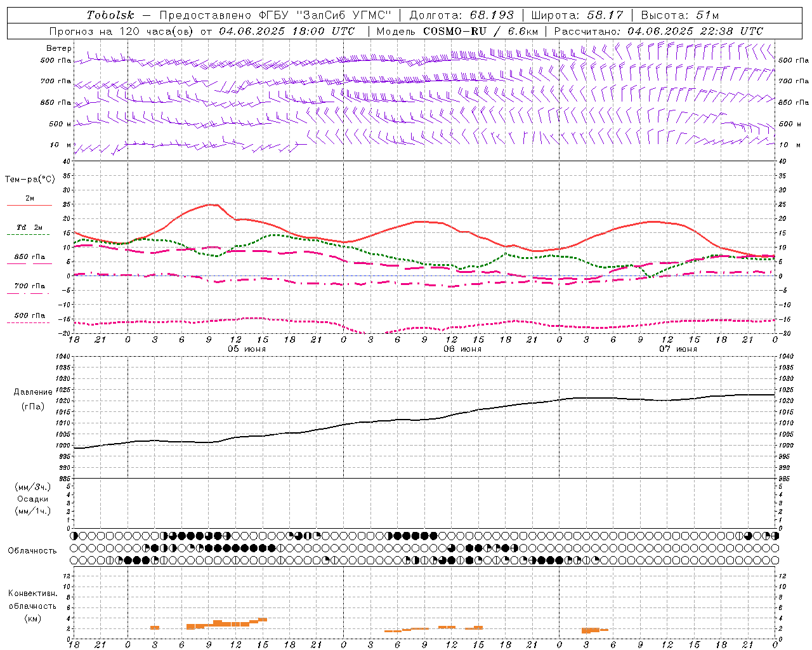
Task: Click the black pressure curve
Action: pos(425,420)
